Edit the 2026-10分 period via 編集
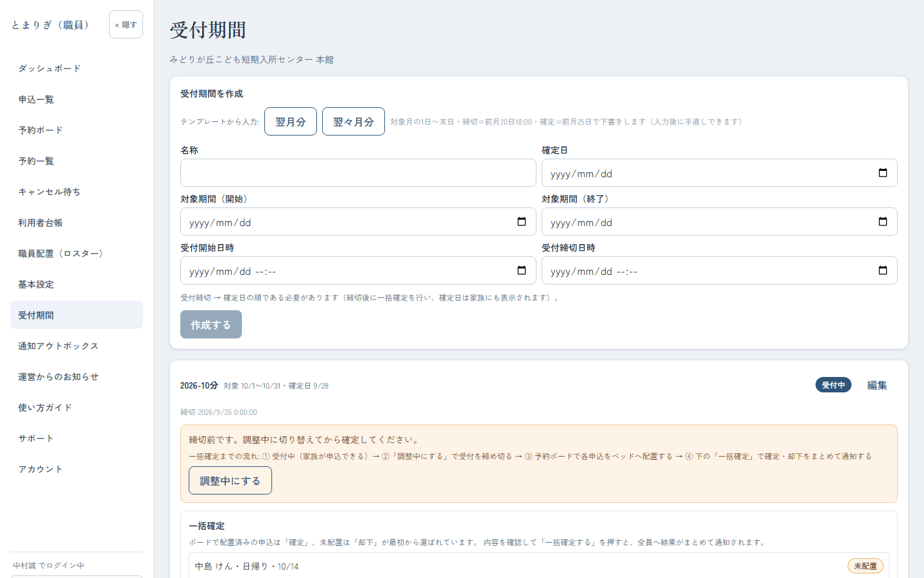This screenshot has height=578, width=924. 877,385
